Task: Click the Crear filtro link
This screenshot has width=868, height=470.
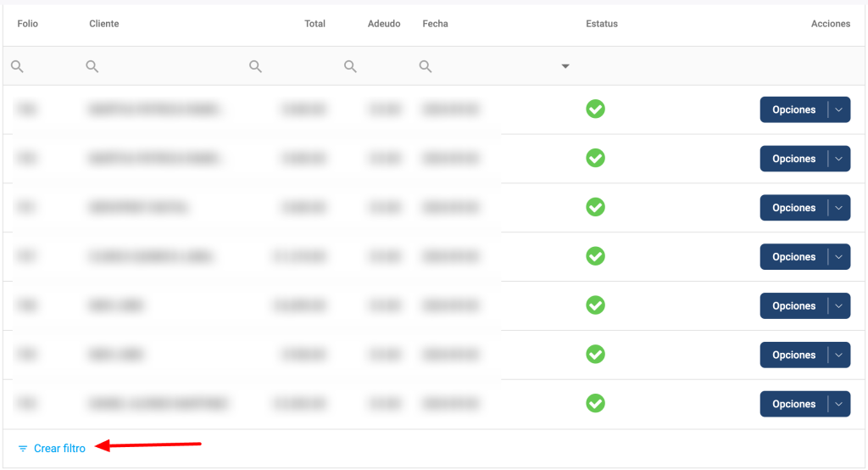Action: coord(59,449)
